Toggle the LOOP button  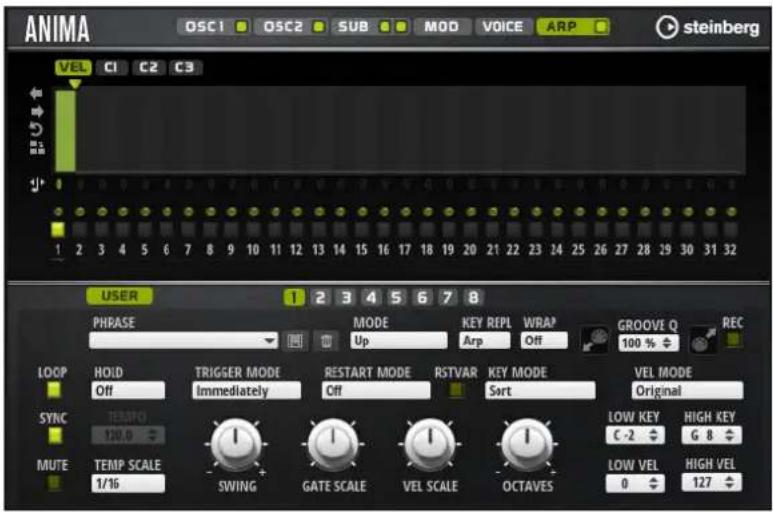54,390
